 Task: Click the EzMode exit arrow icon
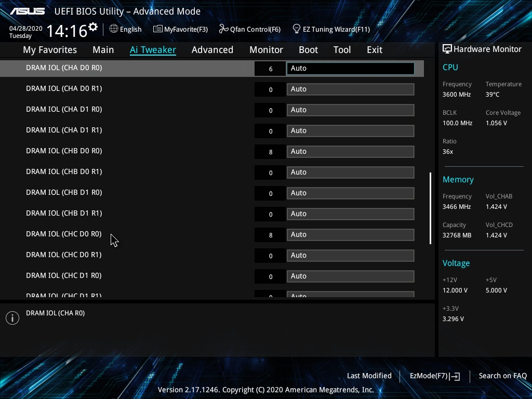[455, 376]
